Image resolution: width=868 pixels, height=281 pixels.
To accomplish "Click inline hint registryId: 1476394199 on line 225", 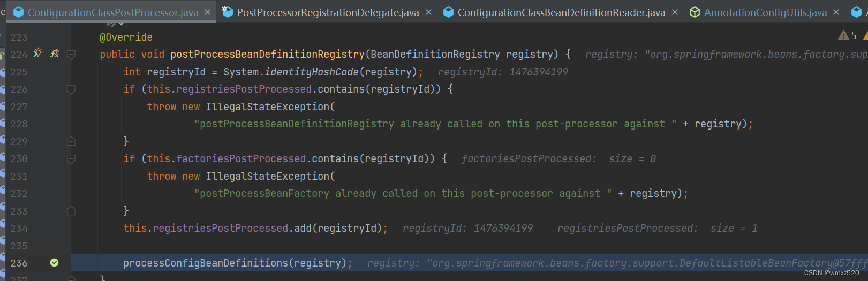I will (x=503, y=72).
